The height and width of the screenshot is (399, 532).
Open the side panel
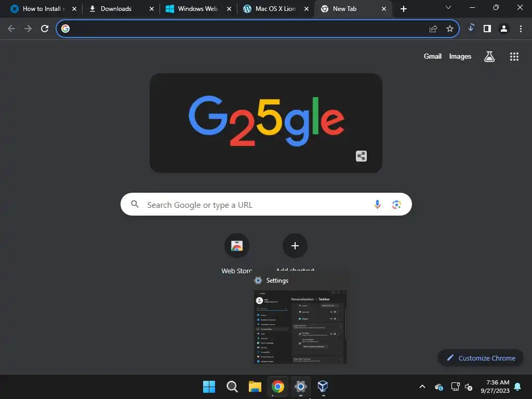point(487,29)
